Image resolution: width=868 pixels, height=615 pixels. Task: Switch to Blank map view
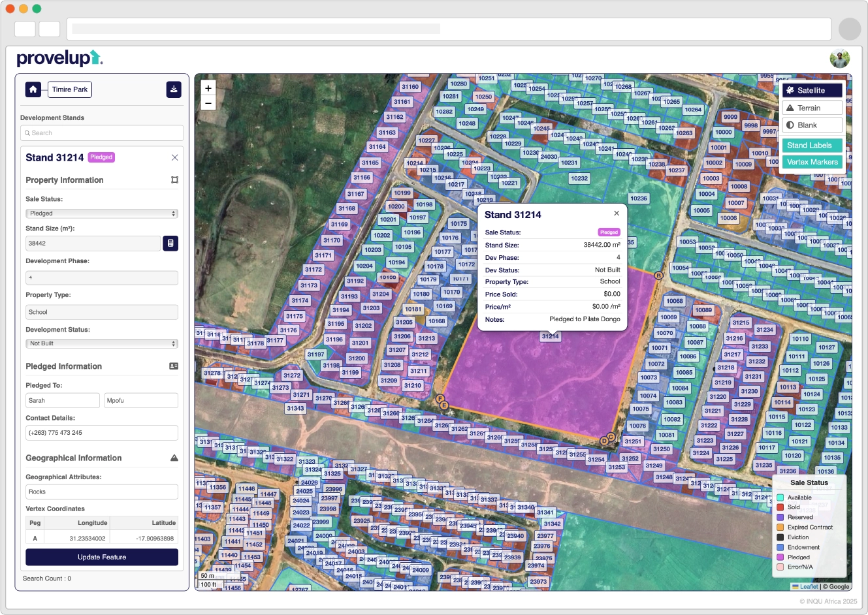812,125
